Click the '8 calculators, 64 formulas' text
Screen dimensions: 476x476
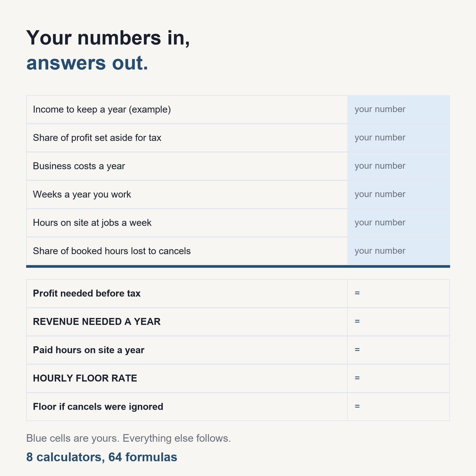102,457
